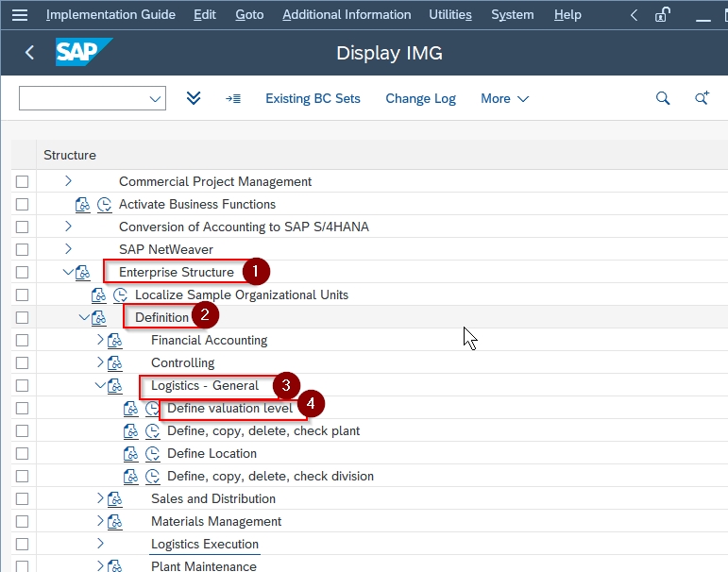Expand Commercial Project Management node
The image size is (728, 572).
[x=68, y=180]
